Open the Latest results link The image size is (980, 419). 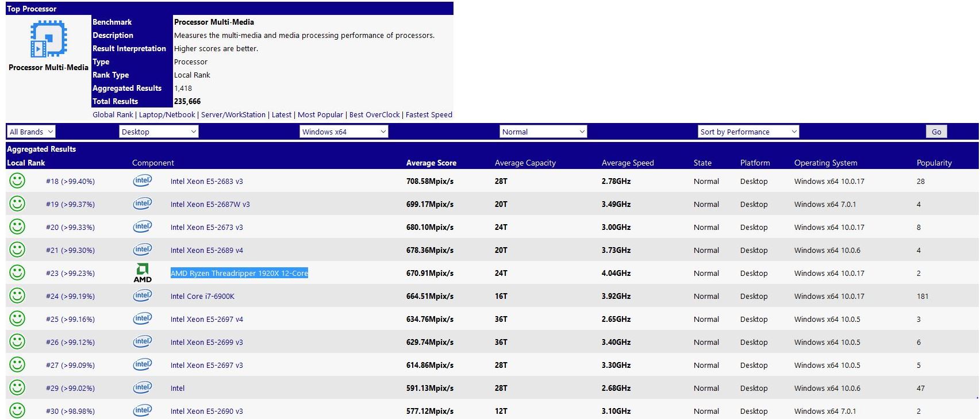pos(282,115)
